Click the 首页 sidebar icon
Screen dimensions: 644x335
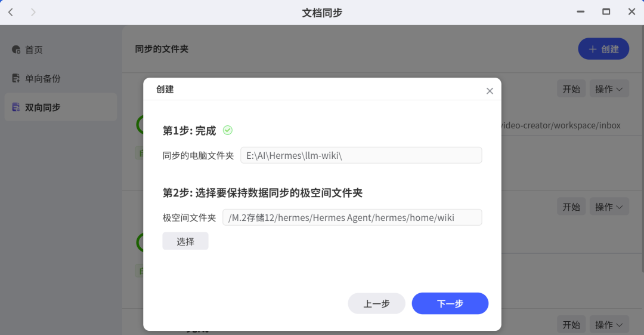(x=16, y=50)
